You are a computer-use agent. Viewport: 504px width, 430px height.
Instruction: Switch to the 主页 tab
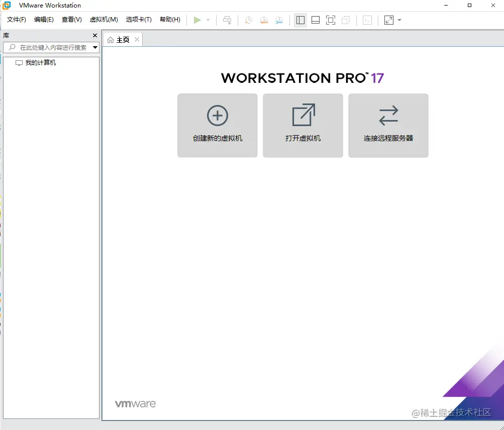(x=123, y=40)
